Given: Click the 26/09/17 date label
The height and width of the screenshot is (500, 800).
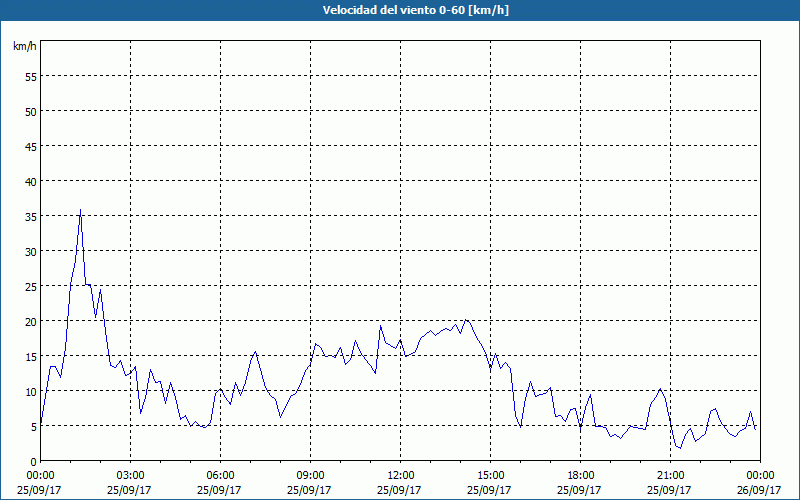Looking at the screenshot, I should [759, 490].
